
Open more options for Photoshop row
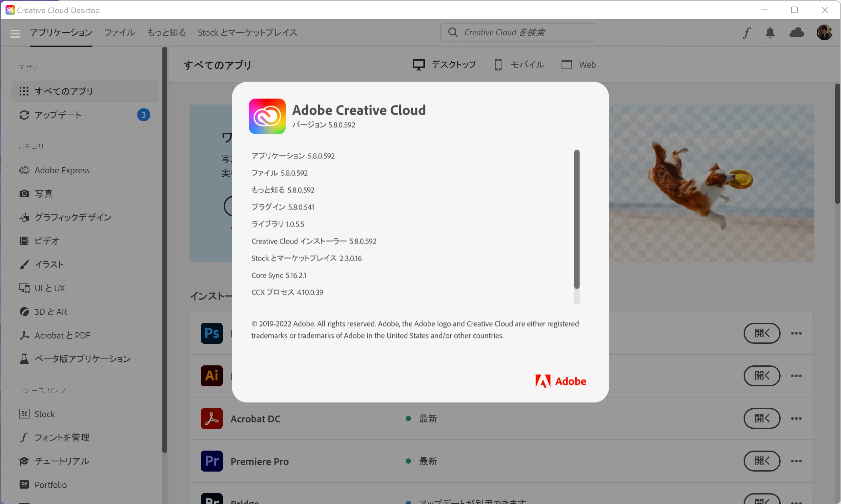click(796, 333)
